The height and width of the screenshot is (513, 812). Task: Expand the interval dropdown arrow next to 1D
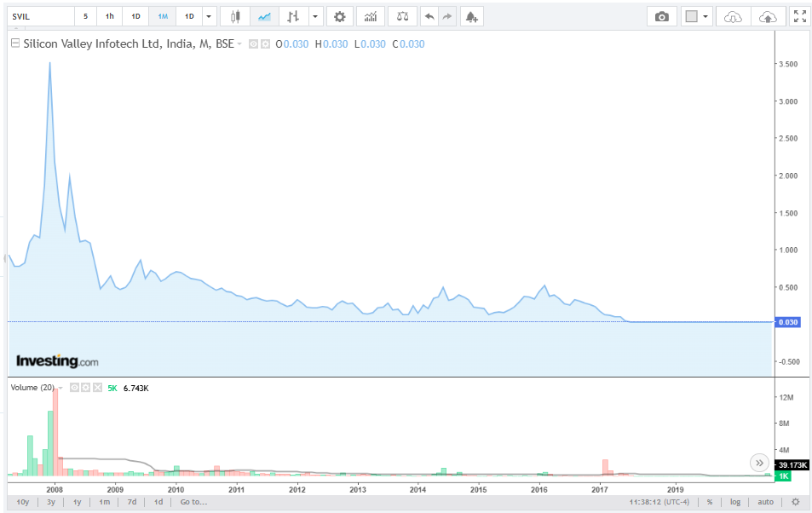pos(209,16)
